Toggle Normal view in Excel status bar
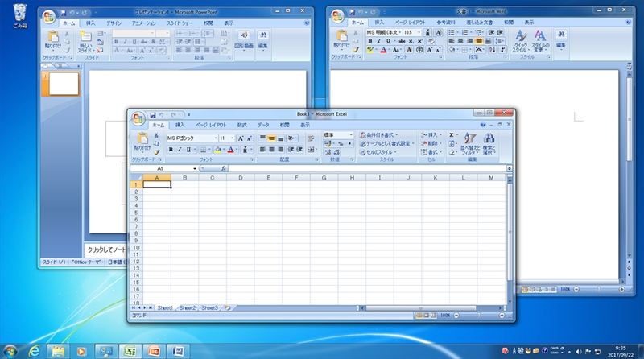Screen dimensions: 644x359 click(x=419, y=316)
